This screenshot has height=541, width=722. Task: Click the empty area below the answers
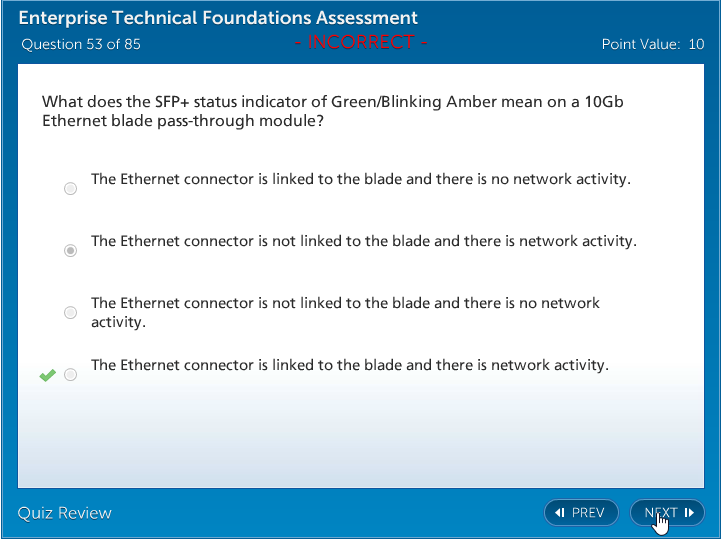point(360,440)
